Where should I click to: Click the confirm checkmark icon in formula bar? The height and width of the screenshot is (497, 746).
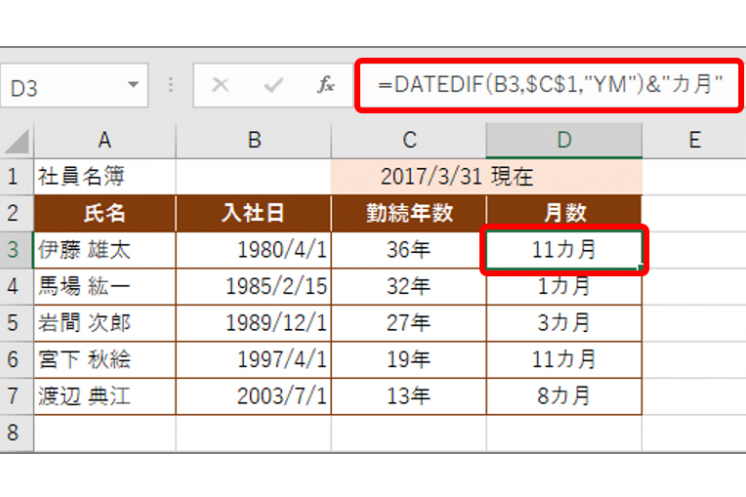coord(274,85)
